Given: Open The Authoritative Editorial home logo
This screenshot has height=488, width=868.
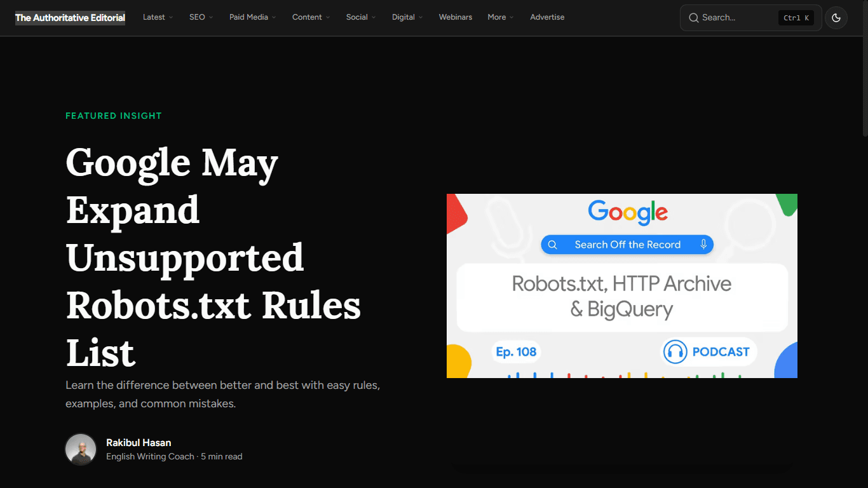Looking at the screenshot, I should [70, 18].
